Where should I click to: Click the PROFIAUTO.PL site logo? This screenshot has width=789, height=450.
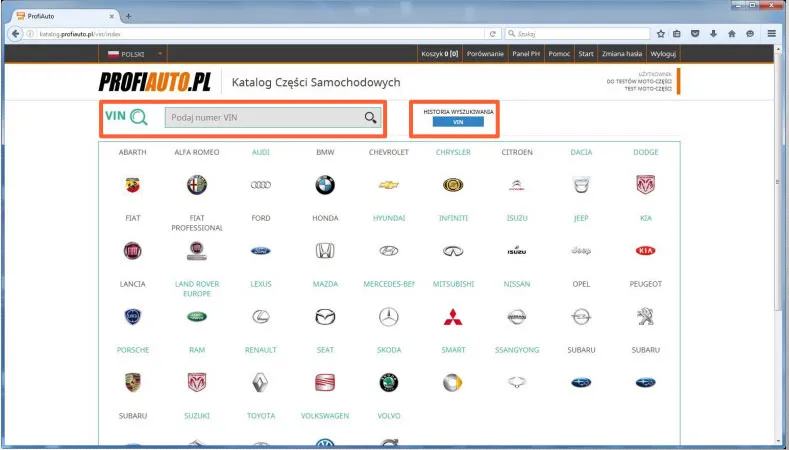pos(154,82)
